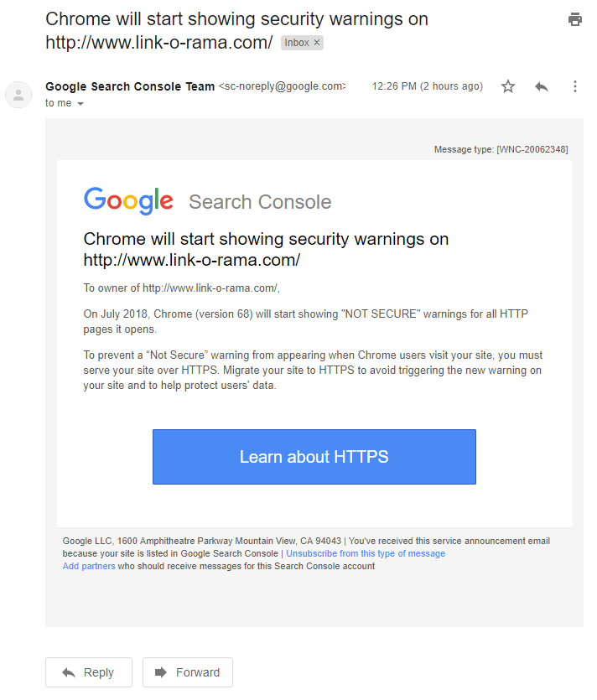Star this Search Console message
The width and height of the screenshot is (597, 700).
coord(508,86)
